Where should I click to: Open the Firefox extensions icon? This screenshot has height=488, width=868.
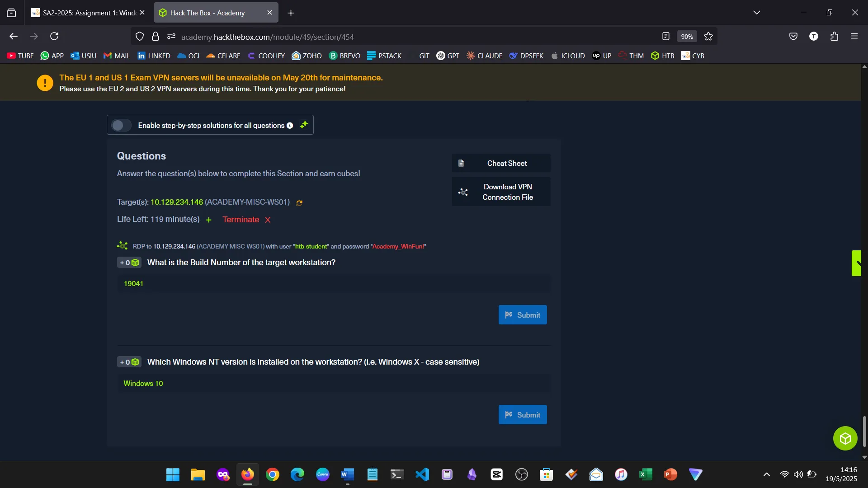(834, 37)
